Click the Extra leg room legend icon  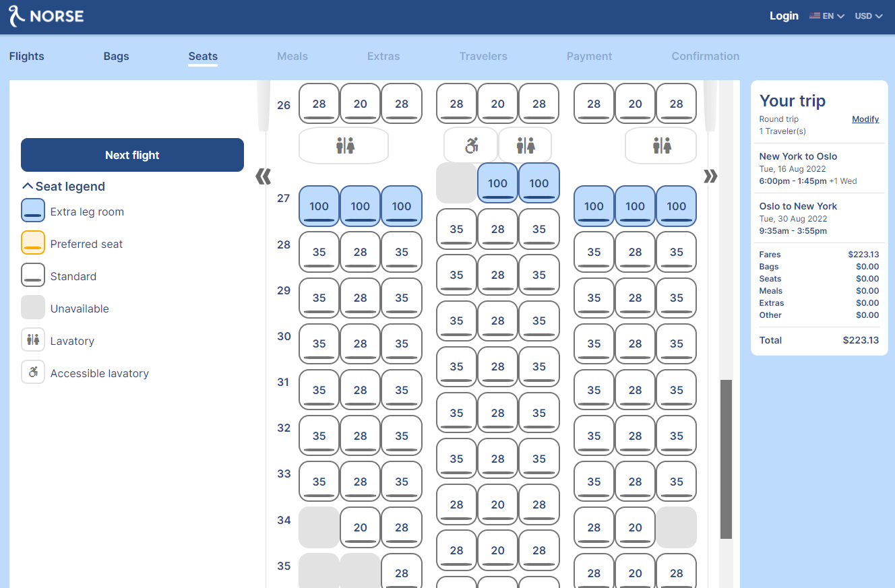tap(33, 211)
